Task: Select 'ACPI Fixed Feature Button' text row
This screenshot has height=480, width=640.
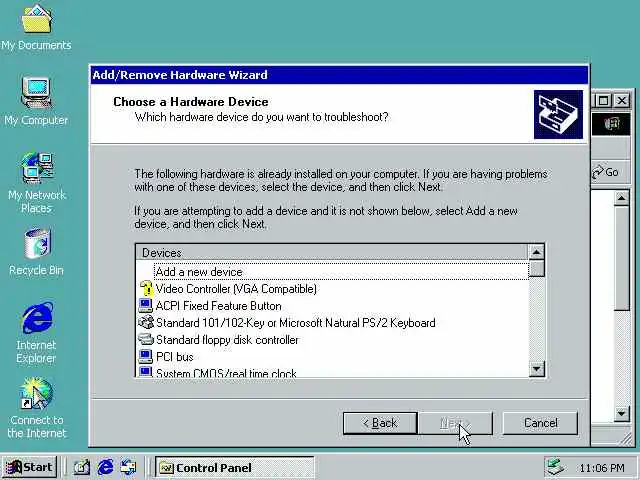Action: (x=219, y=306)
